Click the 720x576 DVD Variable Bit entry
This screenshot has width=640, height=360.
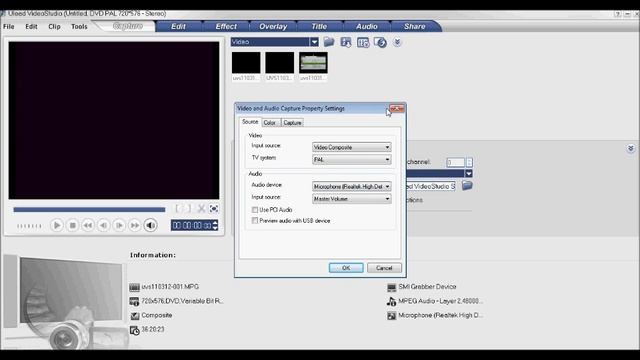click(182, 301)
